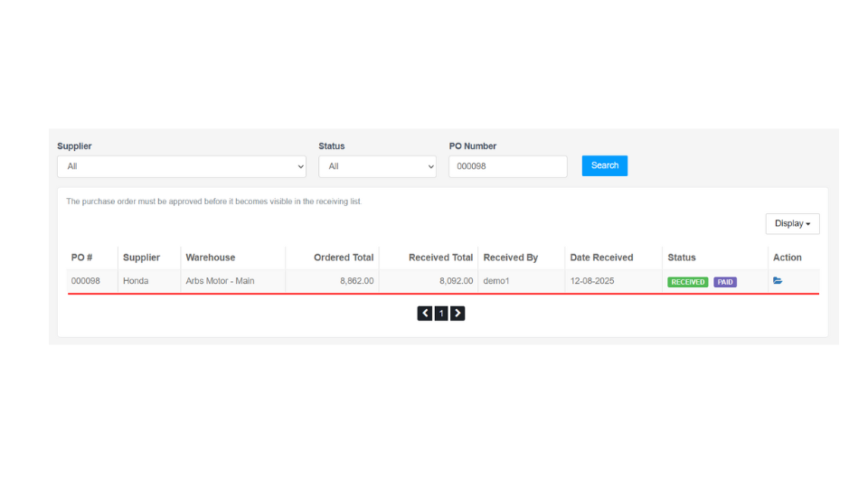868x488 pixels.
Task: Click the green RECEIVED status badge
Action: click(688, 282)
